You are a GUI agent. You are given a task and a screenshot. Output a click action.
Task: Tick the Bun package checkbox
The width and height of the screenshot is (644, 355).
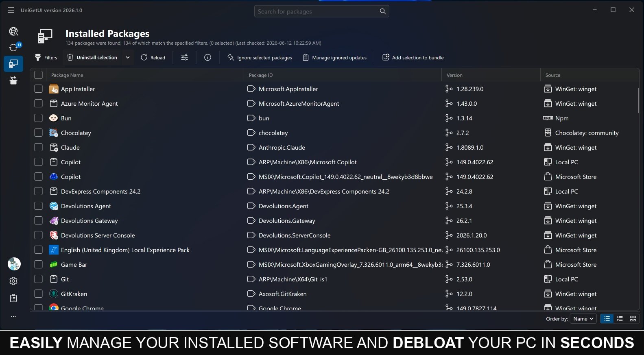(39, 118)
